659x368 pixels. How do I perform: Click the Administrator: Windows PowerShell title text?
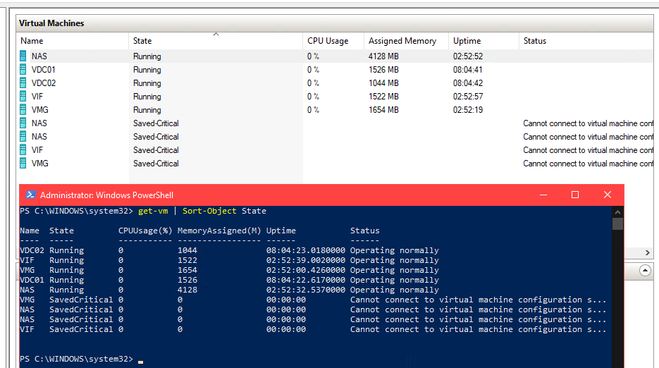[107, 195]
